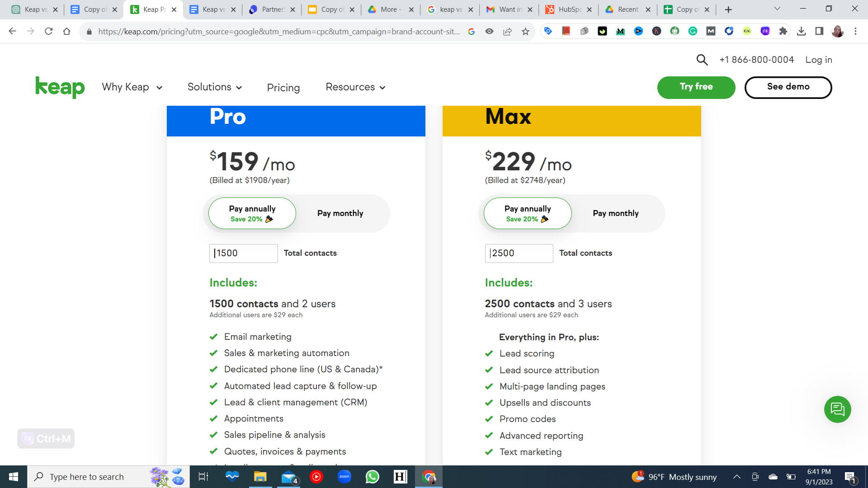Call the +1 866-800-0004 phone link
868x488 pixels.
coord(756,60)
